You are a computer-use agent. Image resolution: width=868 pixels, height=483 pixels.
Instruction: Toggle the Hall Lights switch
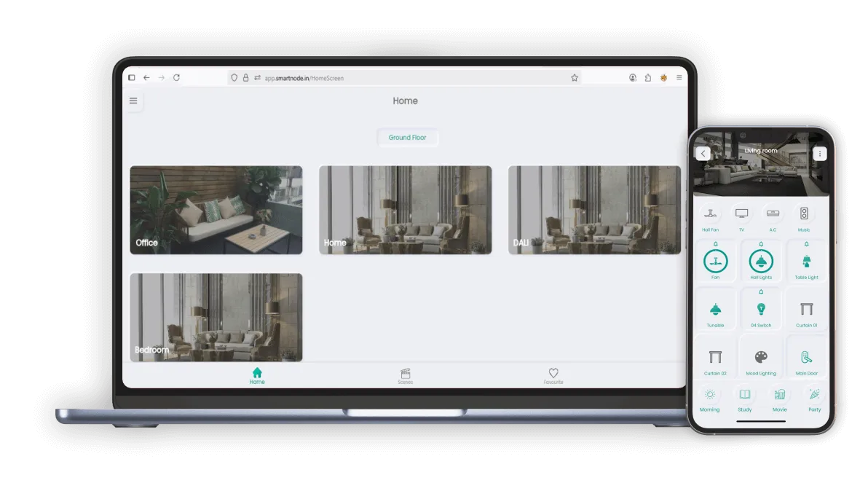click(761, 261)
